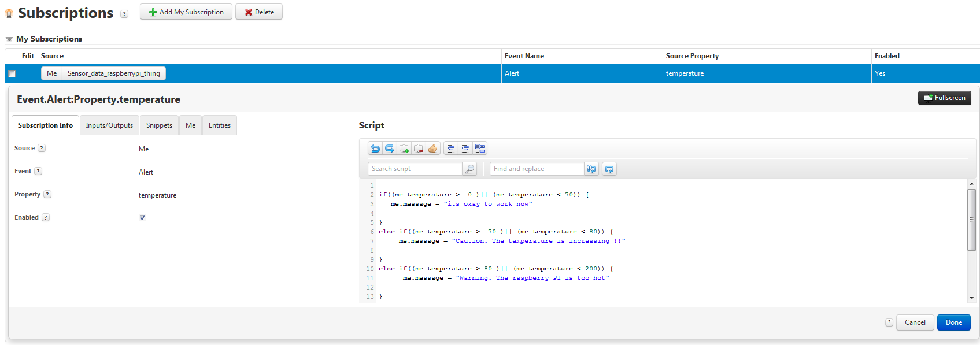Image resolution: width=980 pixels, height=345 pixels.
Task: Remove comment icon in script toolbar
Action: pos(419,149)
